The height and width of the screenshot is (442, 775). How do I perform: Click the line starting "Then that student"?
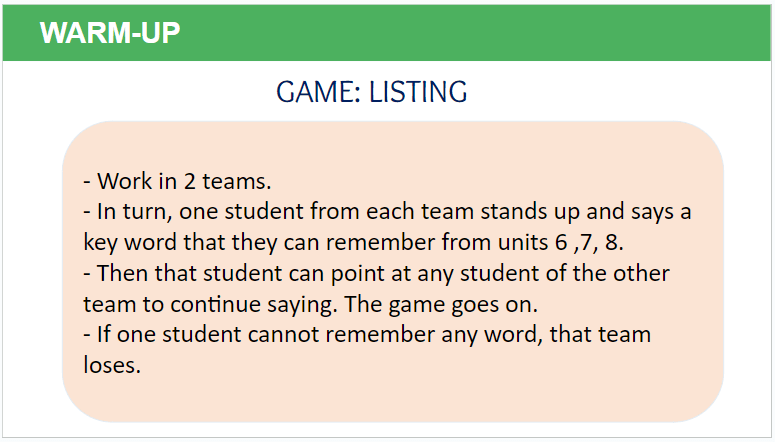(377, 273)
